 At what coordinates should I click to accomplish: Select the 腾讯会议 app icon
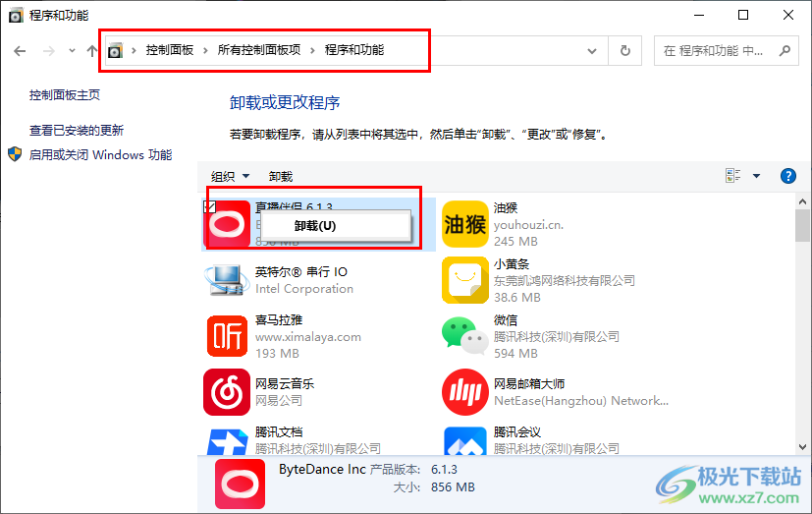point(465,441)
